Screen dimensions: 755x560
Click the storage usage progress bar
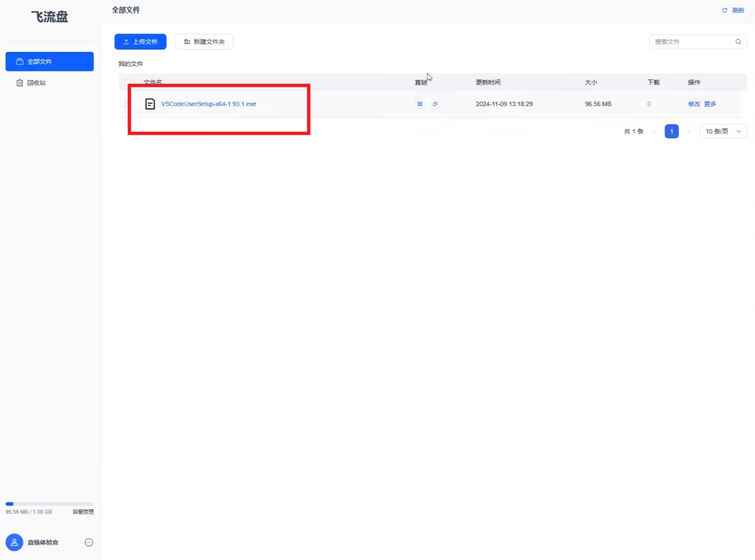pos(50,504)
